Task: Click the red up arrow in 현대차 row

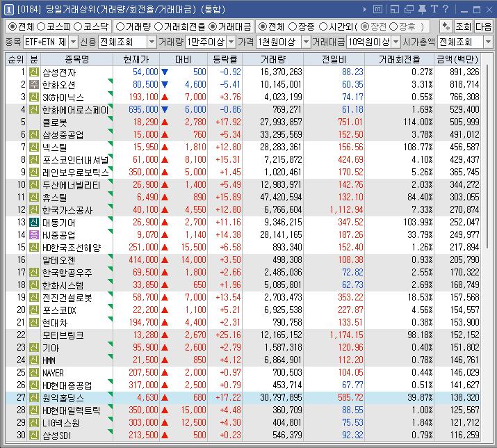Action: click(x=165, y=322)
